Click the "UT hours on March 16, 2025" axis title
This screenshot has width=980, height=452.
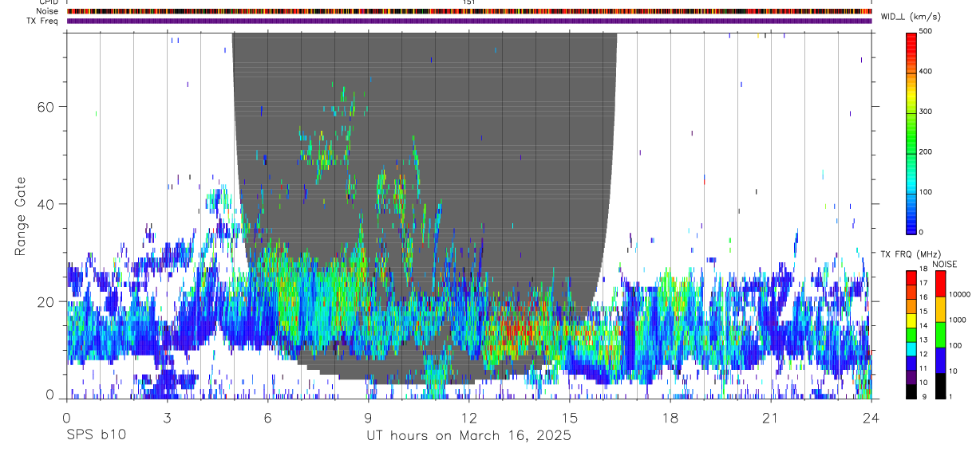point(468,435)
